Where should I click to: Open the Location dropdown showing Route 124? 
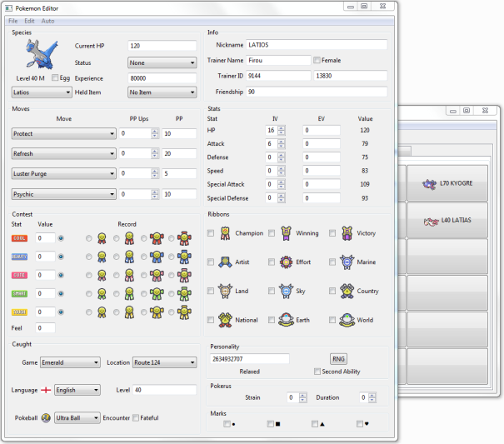pyautogui.click(x=165, y=362)
